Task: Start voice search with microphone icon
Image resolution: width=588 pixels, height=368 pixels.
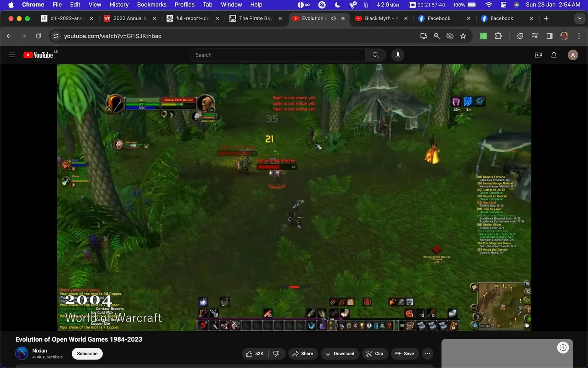Action: (398, 55)
